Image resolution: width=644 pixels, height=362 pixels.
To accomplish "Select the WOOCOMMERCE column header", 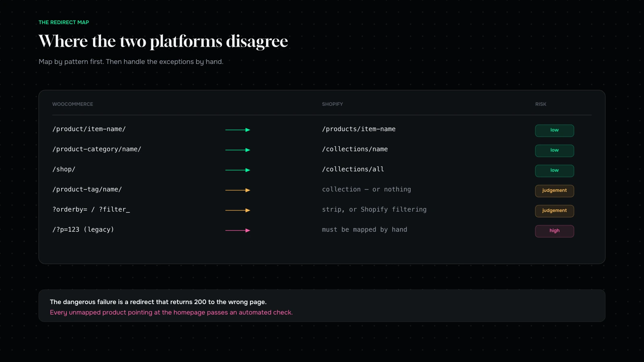I will pyautogui.click(x=72, y=104).
